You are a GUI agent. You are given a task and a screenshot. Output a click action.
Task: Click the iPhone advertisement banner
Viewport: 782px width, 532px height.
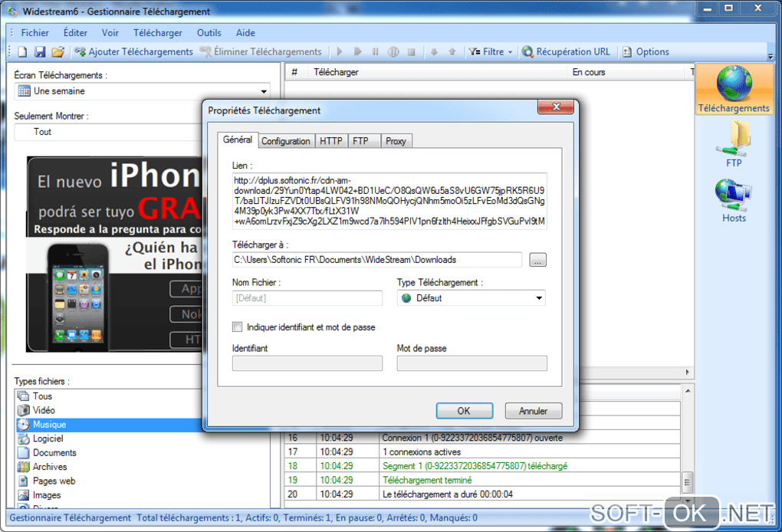115,255
